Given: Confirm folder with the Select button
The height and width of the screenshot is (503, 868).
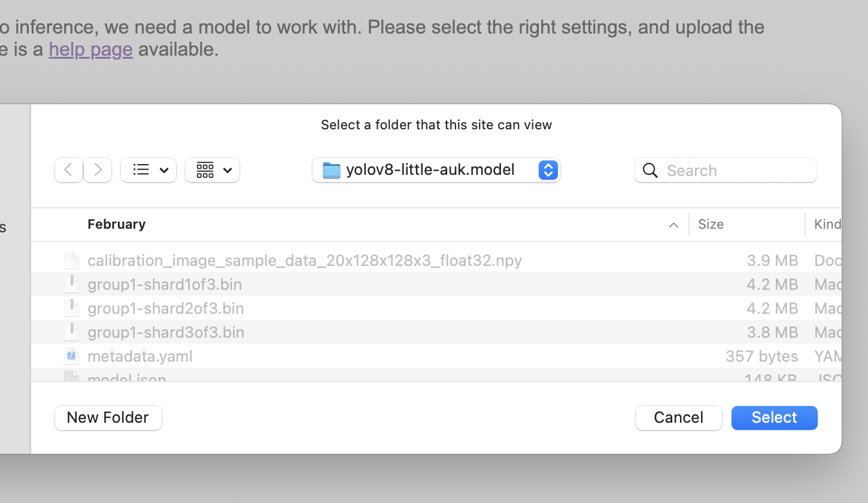Looking at the screenshot, I should coord(775,417).
